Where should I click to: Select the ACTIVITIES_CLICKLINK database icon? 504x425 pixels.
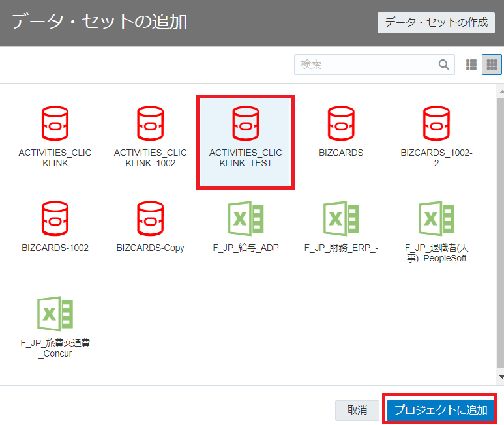point(55,123)
